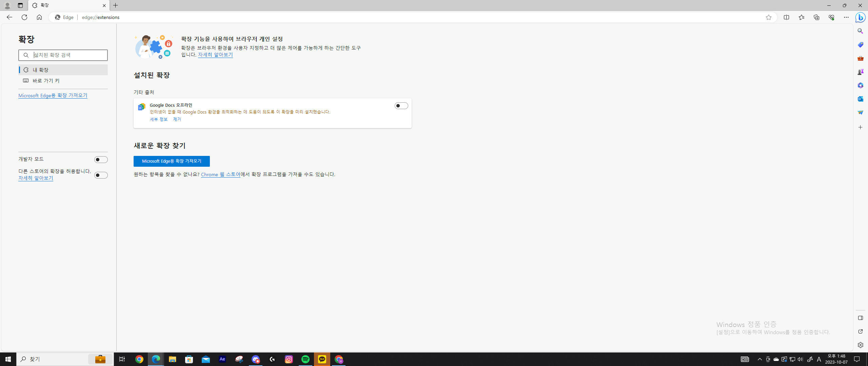Enable the Google Docs 오프라인 extension toggle

click(x=401, y=106)
